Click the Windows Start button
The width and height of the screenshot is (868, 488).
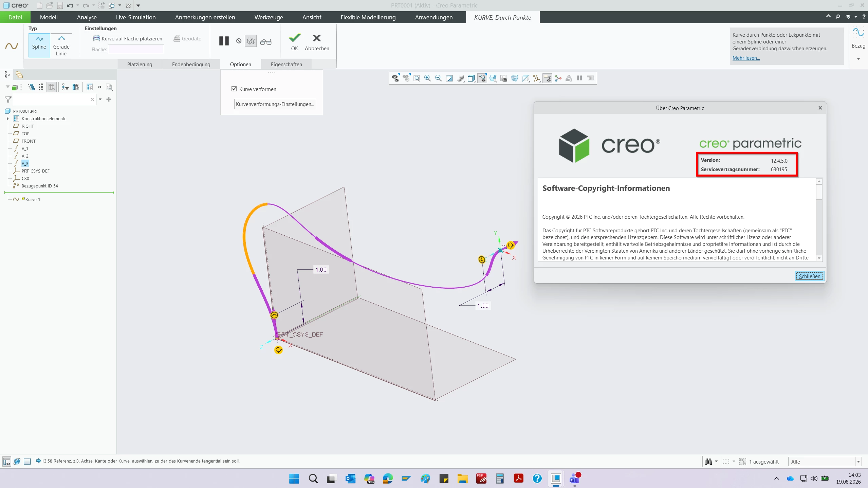point(294,479)
